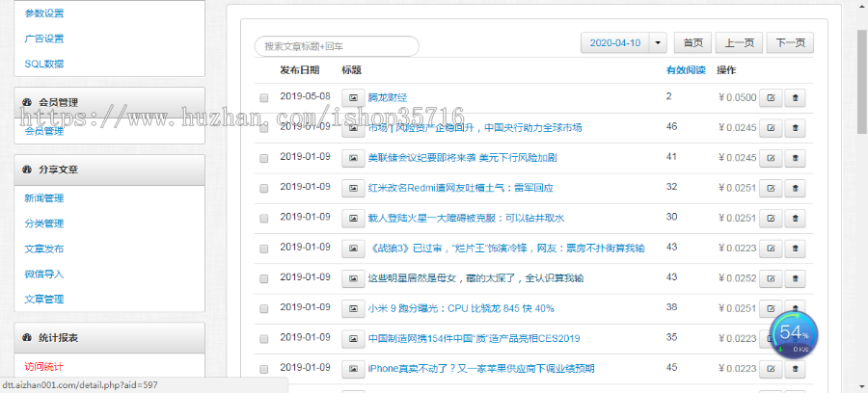Tick checkbox for 美联储会议纪要 row

263,158
